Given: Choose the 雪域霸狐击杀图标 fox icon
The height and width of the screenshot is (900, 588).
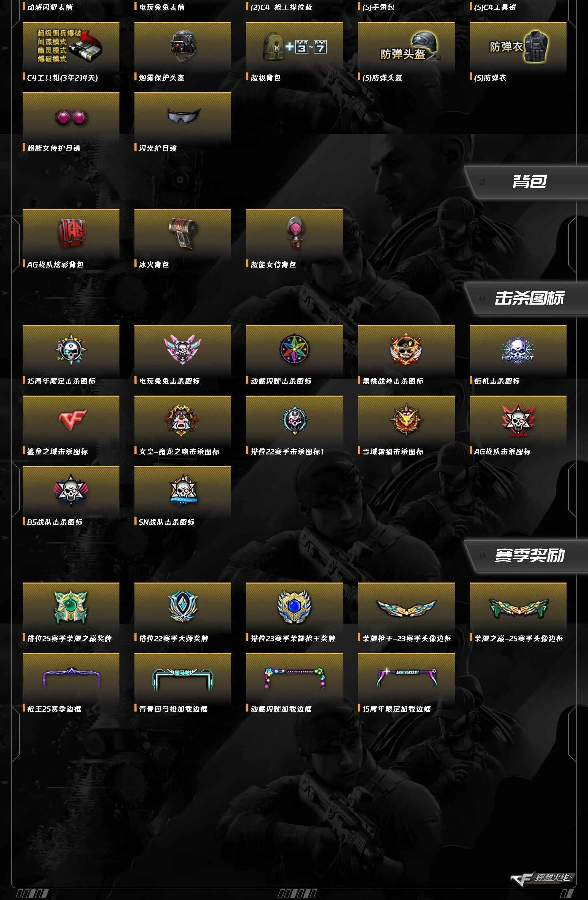Looking at the screenshot, I should [x=406, y=420].
